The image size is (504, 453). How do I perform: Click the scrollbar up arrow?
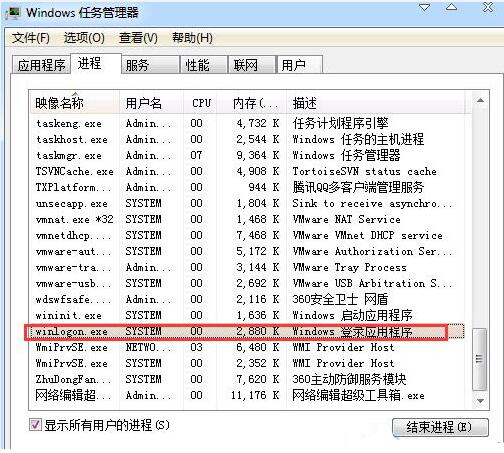point(480,100)
